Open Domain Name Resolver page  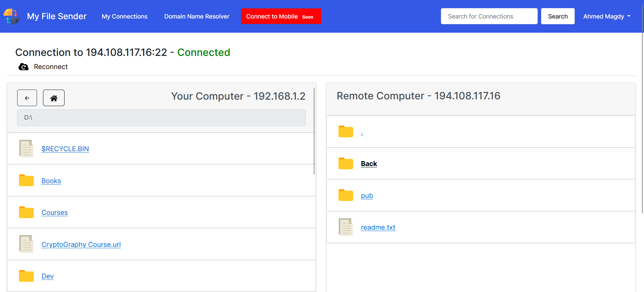[197, 17]
